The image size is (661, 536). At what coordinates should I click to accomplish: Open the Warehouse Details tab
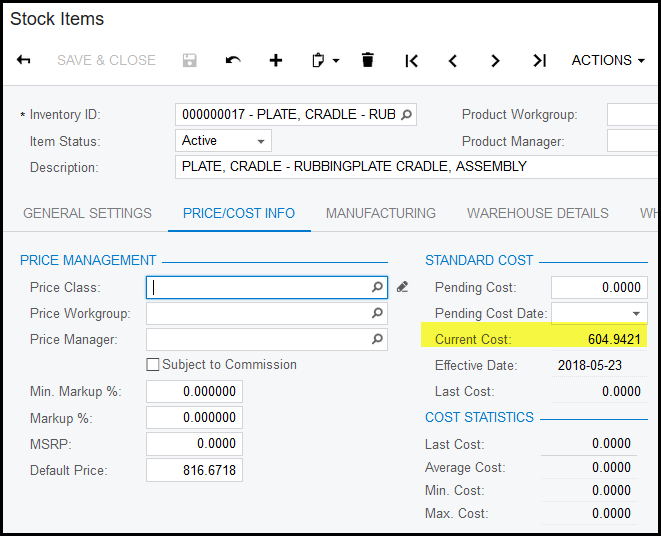click(x=537, y=213)
